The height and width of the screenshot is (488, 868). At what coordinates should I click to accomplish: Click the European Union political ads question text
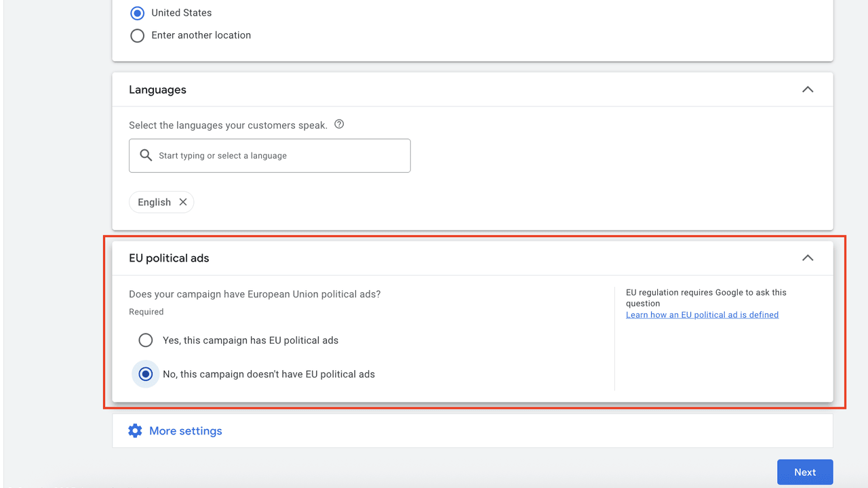pyautogui.click(x=254, y=294)
